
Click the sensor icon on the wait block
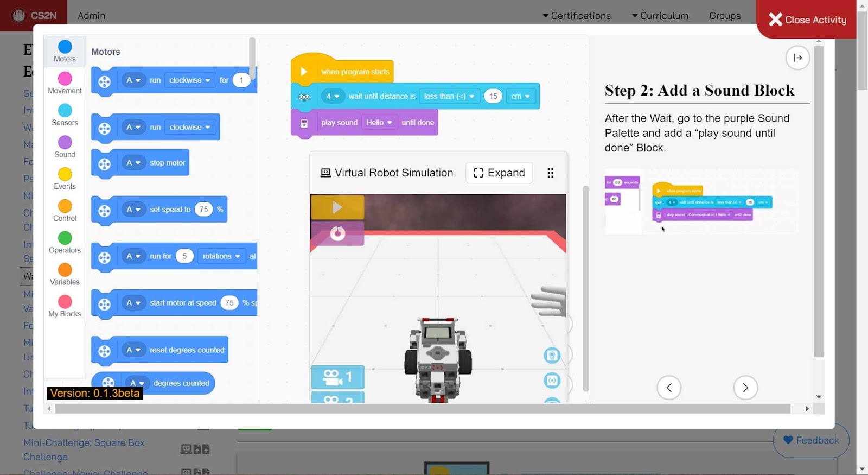pyautogui.click(x=304, y=97)
